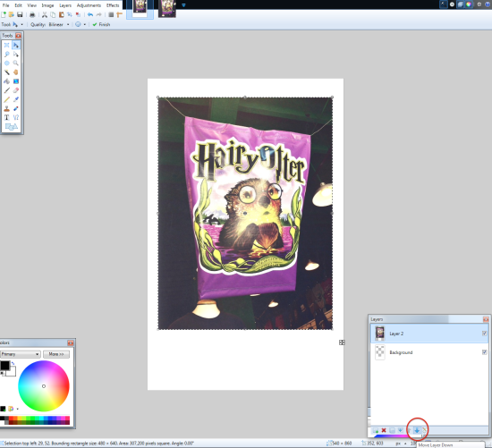Click the Finish button
This screenshot has height=448, width=492.
(101, 24)
